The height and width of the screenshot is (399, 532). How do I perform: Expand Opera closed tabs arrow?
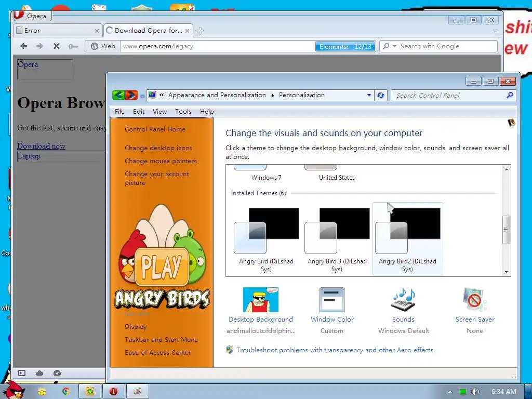pyautogui.click(x=495, y=31)
